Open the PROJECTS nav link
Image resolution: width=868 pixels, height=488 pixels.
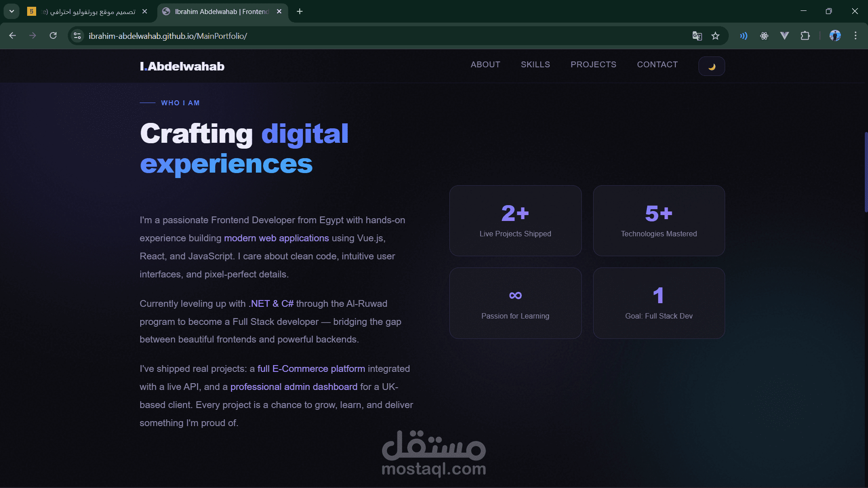(593, 65)
